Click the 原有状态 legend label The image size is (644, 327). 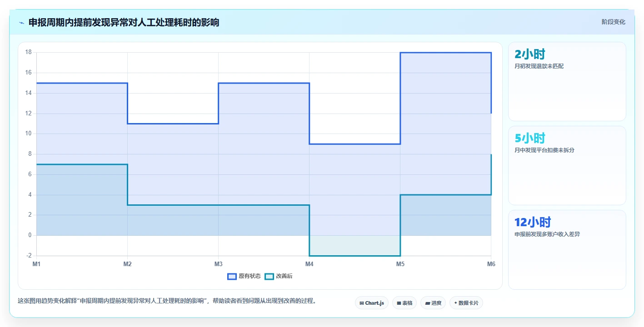click(250, 276)
